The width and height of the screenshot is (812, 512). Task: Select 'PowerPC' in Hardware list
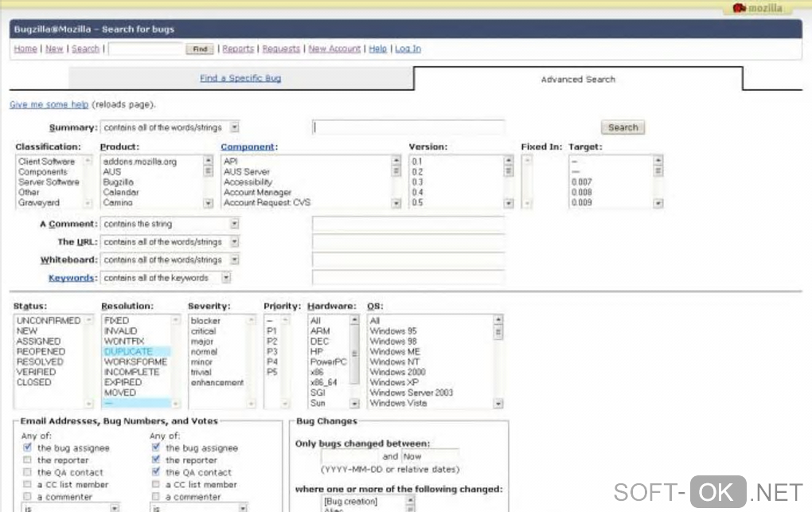click(328, 362)
